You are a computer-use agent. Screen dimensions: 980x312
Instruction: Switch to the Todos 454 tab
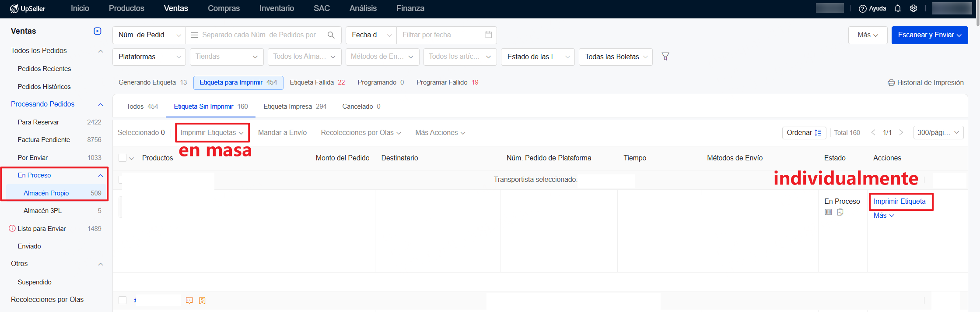tap(142, 106)
